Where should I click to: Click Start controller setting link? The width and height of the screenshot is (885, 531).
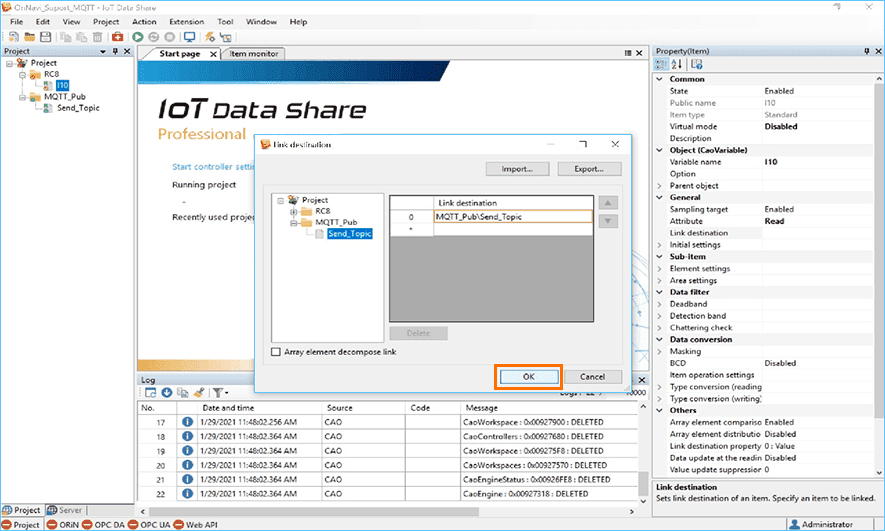click(214, 167)
